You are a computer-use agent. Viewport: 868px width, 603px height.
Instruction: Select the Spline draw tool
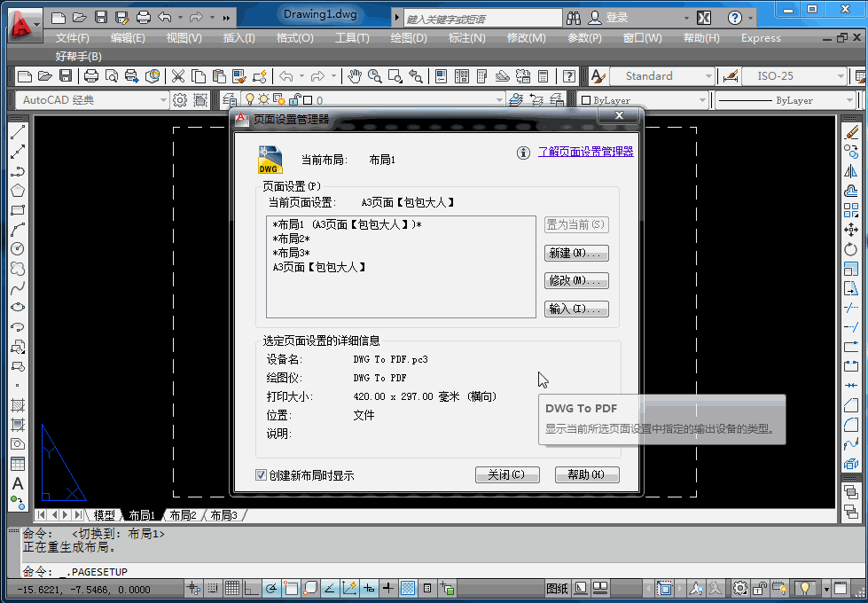pyautogui.click(x=18, y=288)
